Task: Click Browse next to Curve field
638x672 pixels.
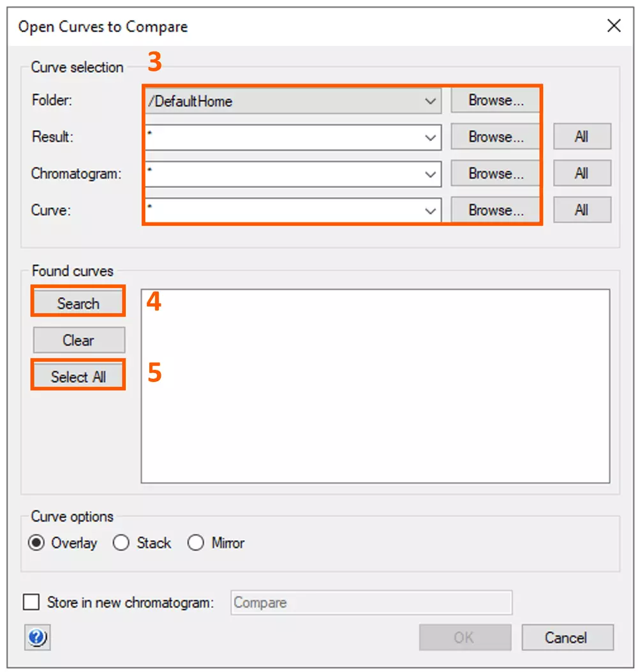Action: click(496, 210)
